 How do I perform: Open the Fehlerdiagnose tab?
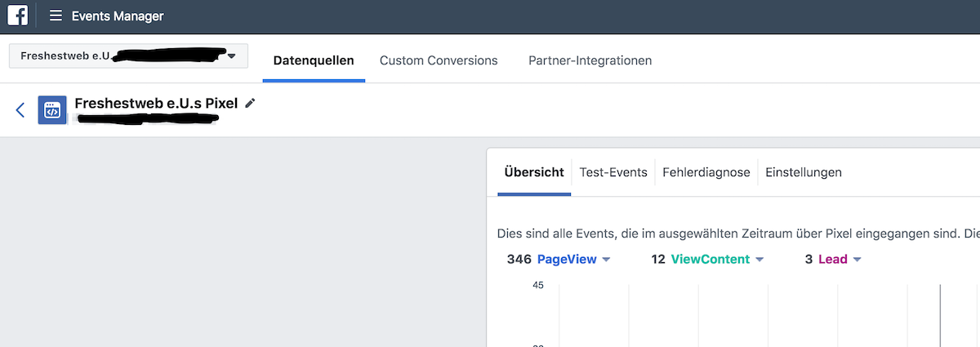pos(706,172)
